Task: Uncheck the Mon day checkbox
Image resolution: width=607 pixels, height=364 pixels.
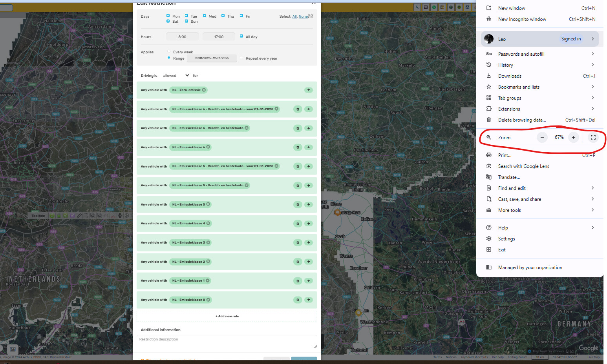Action: tap(168, 16)
